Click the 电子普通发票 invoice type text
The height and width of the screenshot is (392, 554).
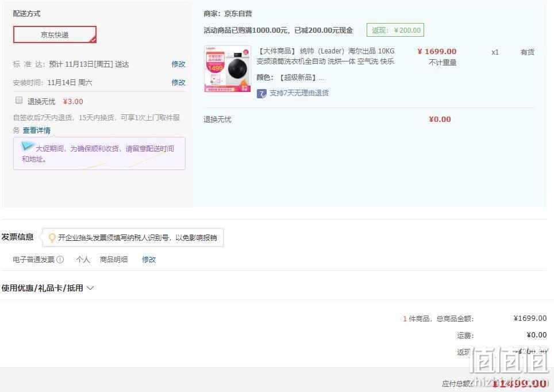pos(33,259)
